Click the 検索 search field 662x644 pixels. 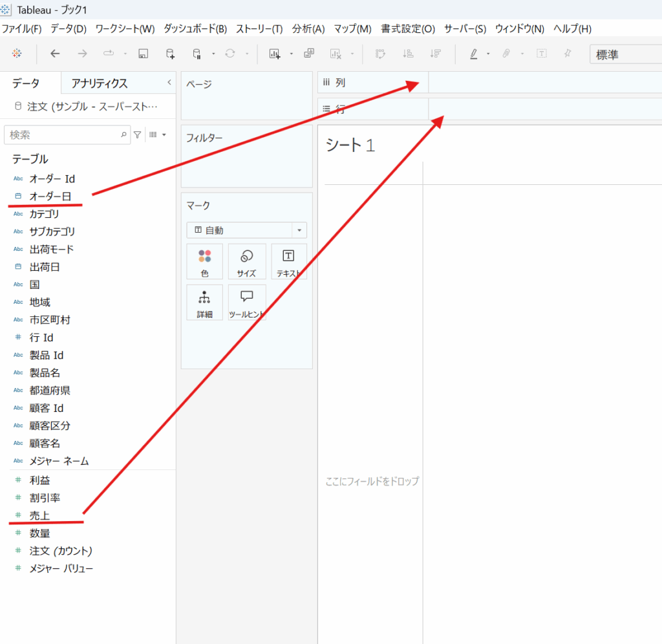pos(63,134)
